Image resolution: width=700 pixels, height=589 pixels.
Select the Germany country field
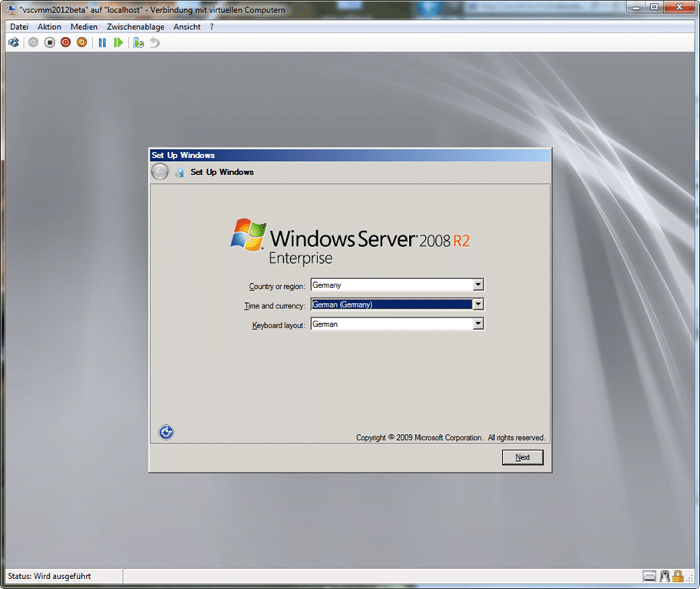tap(398, 285)
